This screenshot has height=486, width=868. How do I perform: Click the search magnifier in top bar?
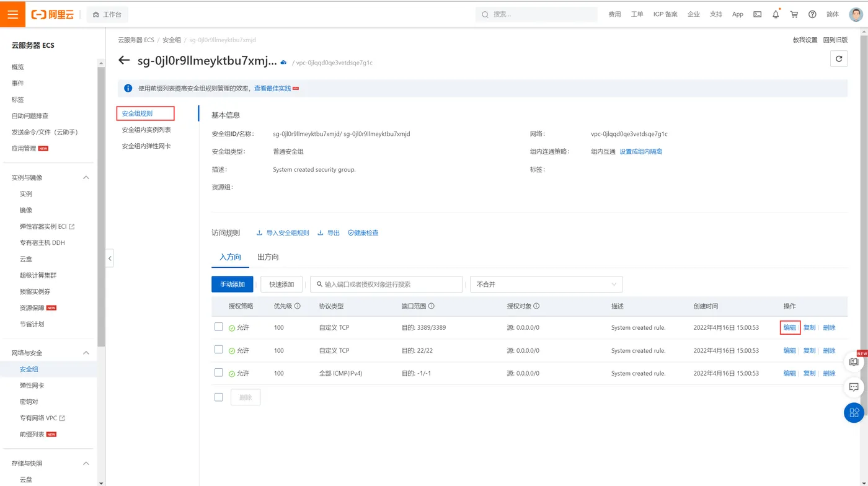[x=485, y=14]
